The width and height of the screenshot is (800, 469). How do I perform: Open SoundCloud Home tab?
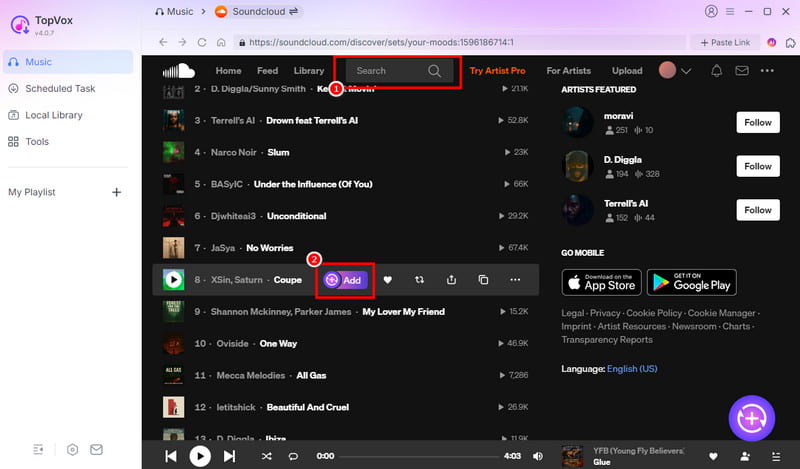[x=228, y=70]
